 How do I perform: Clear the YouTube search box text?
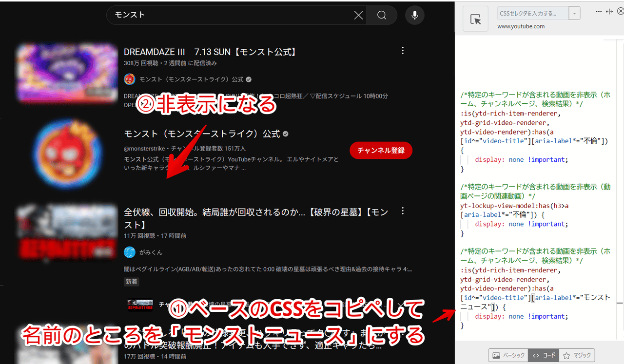pyautogui.click(x=358, y=15)
